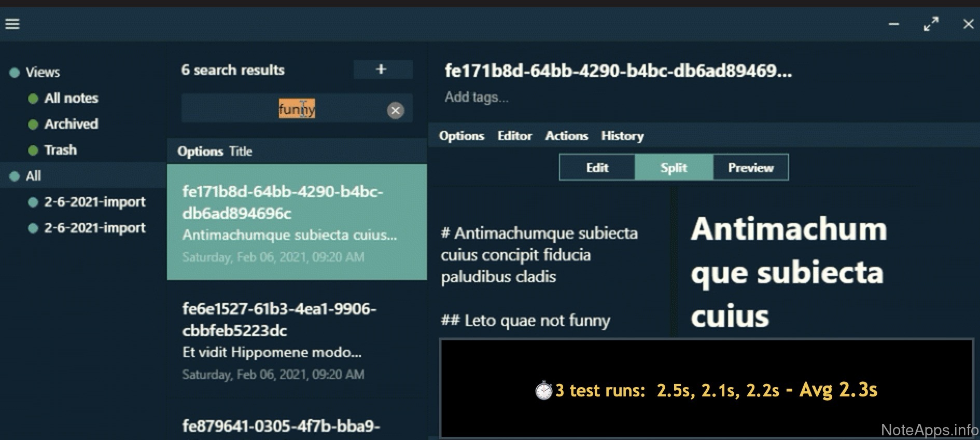Screen dimensions: 980x440
Task: Click the green dot beside Archived
Action: [33, 125]
